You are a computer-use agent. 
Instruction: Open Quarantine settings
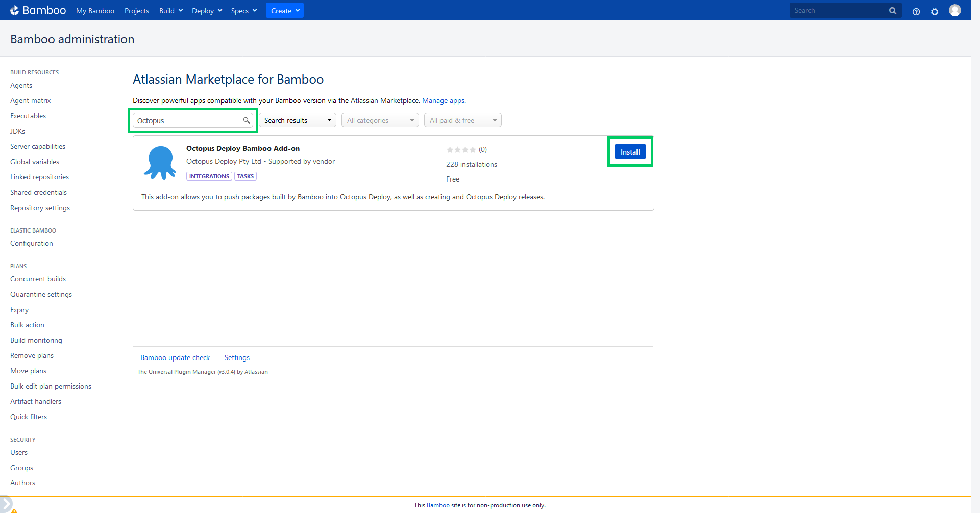(x=41, y=294)
